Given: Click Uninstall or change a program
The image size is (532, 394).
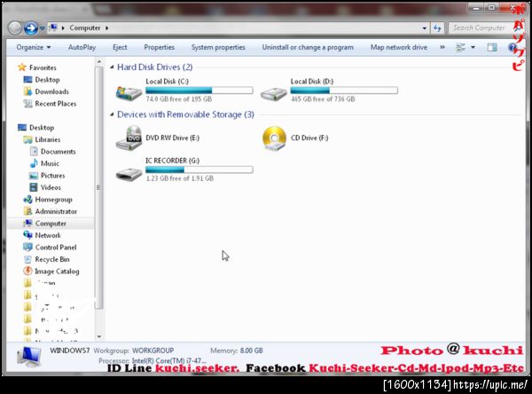Looking at the screenshot, I should click(308, 47).
